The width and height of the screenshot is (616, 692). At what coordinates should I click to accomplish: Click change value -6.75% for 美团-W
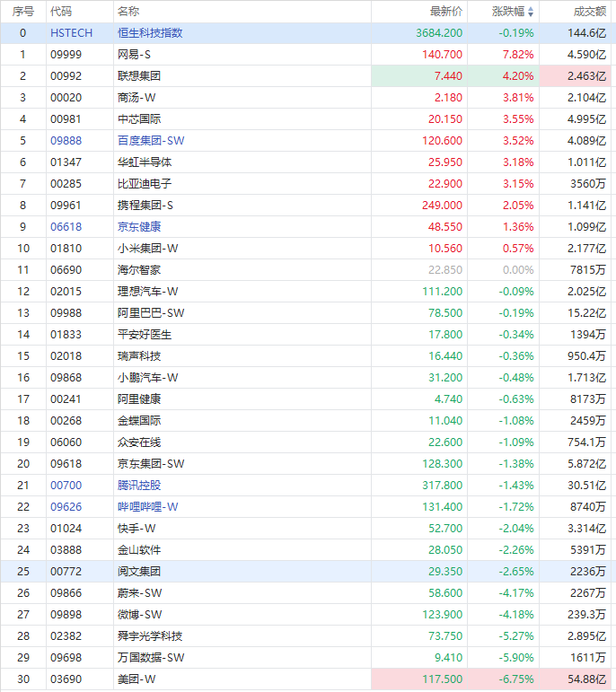(516, 679)
